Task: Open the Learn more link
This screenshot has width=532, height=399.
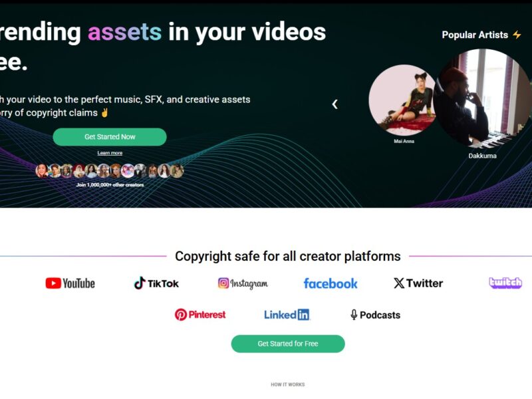Action: 110,153
